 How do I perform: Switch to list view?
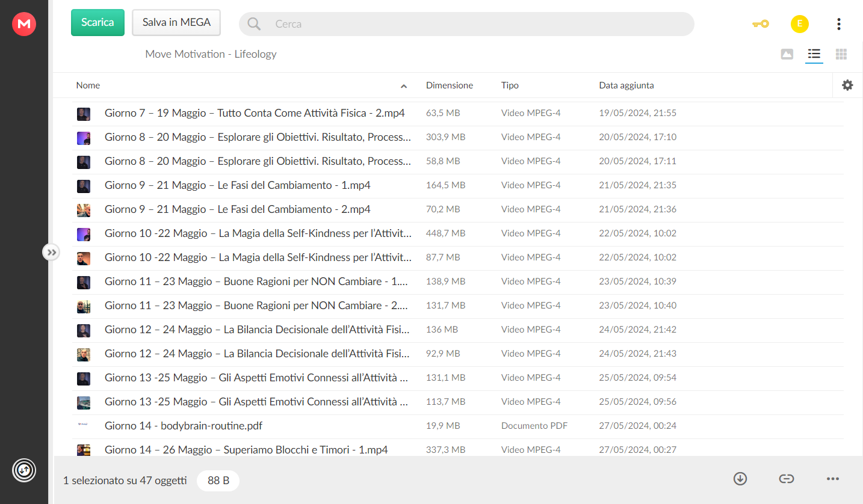click(814, 54)
